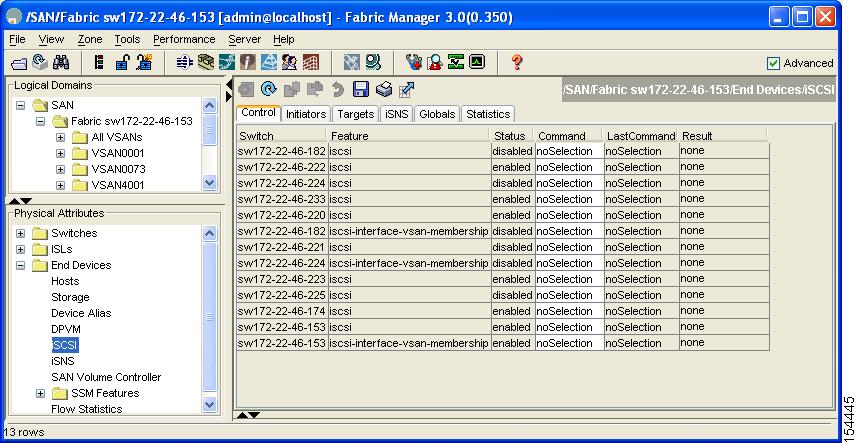The width and height of the screenshot is (859, 443).
Task: Click the red brick firewall toolbar icon
Action: tap(310, 62)
